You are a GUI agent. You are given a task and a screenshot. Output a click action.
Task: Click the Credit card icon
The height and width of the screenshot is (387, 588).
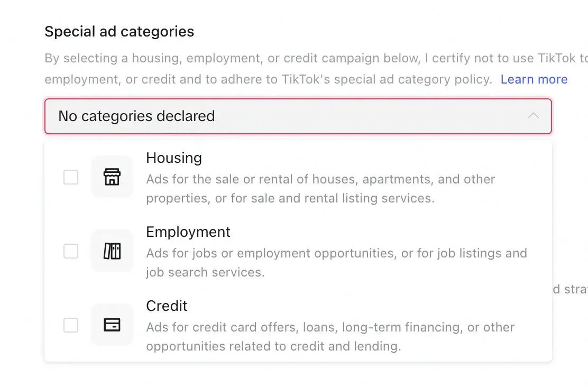[112, 325]
